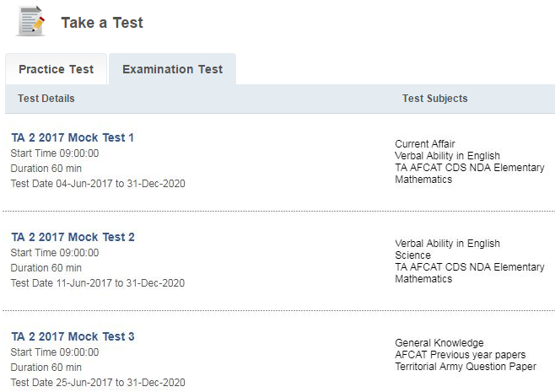Open TA 2 2017 Mock Test 3
Screen dimensions: 555x392
click(x=73, y=336)
